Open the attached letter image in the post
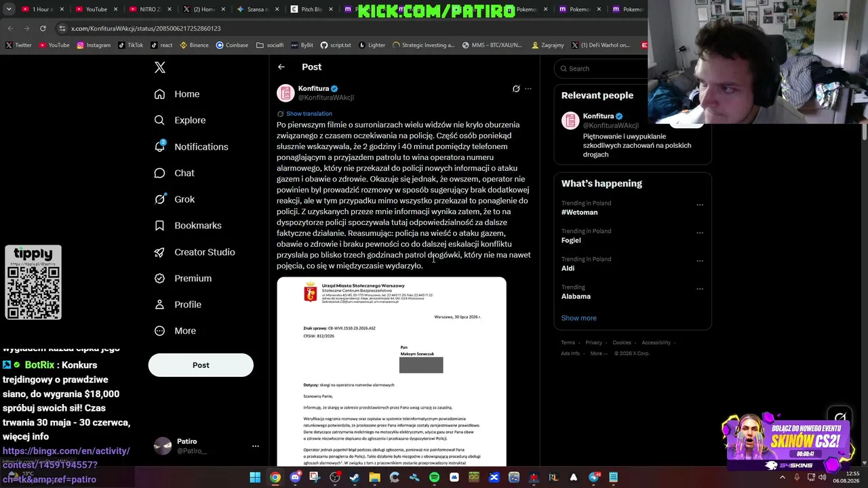This screenshot has width=868, height=488. (391, 371)
